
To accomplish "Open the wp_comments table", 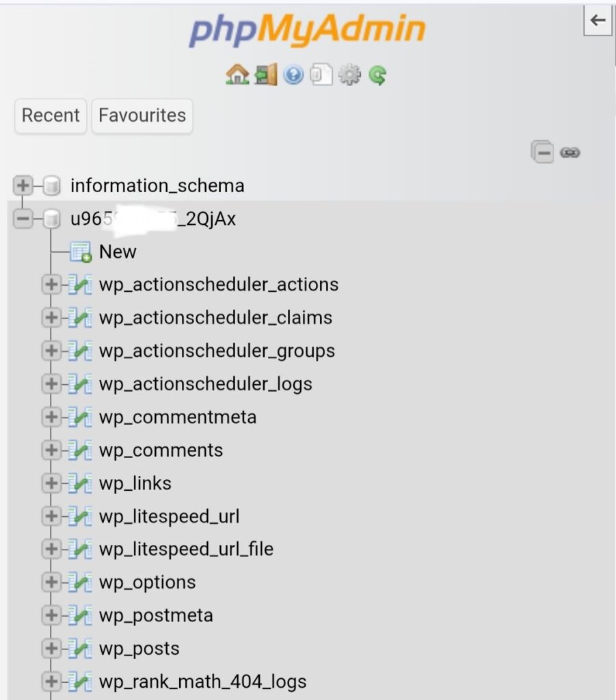I will [161, 450].
